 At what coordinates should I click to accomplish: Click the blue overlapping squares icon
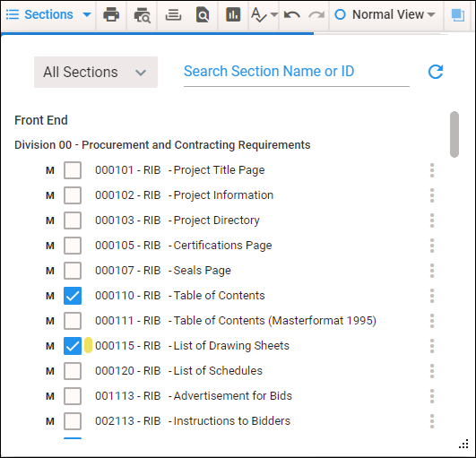(458, 15)
